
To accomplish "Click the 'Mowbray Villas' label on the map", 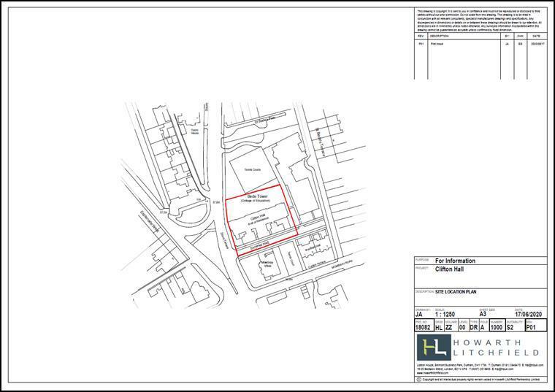I will click(268, 264).
